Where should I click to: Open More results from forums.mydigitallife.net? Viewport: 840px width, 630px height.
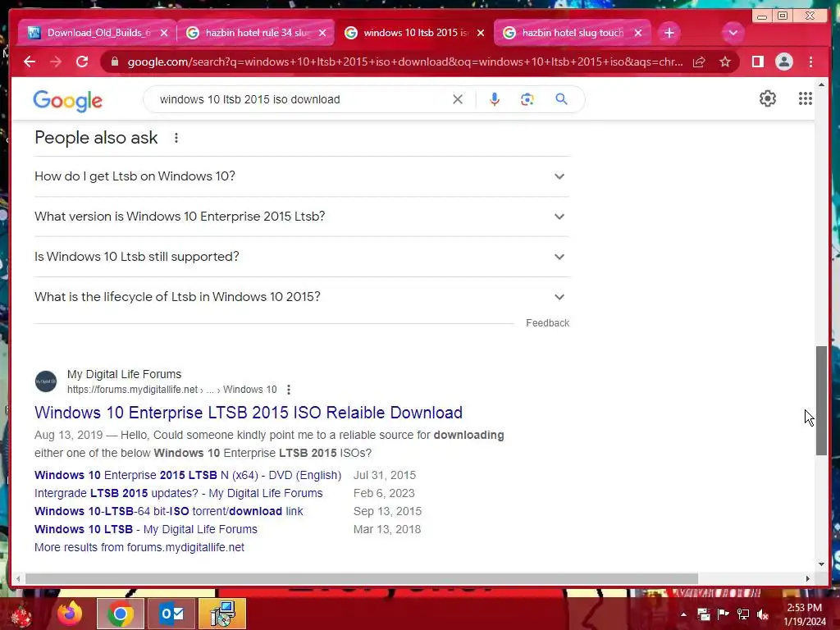pos(139,547)
